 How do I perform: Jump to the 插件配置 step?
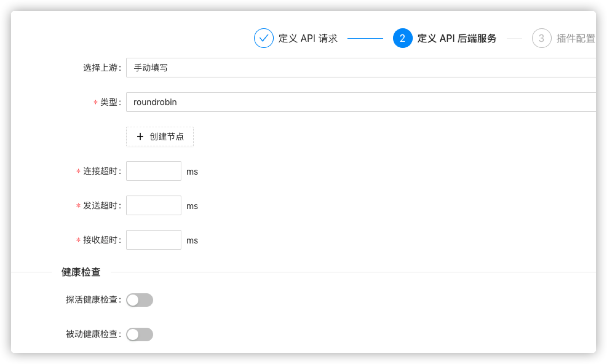(x=575, y=38)
